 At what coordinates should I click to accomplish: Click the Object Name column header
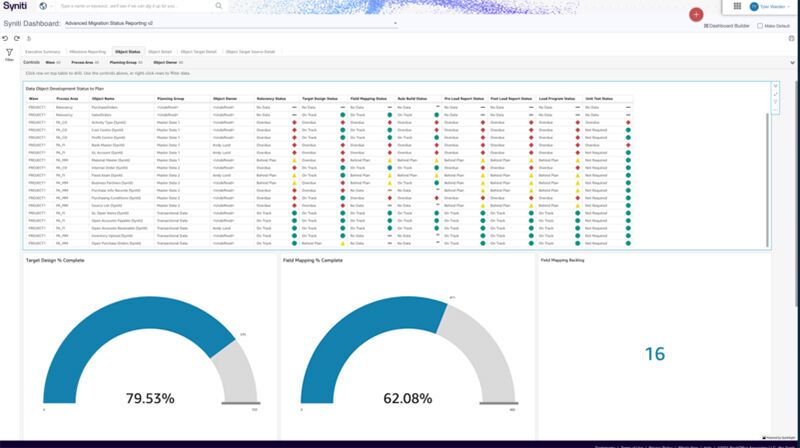click(104, 99)
